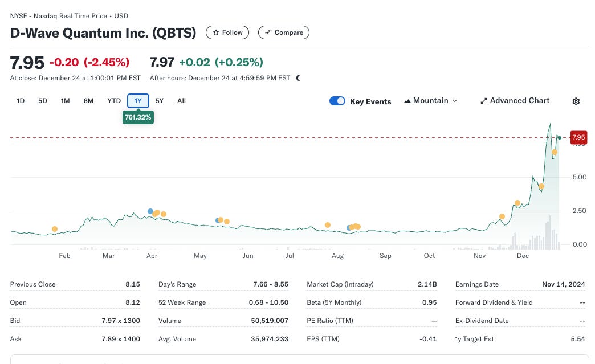The image size is (595, 364).
Task: Click the blue event marker in mid-May
Action: coord(218,220)
